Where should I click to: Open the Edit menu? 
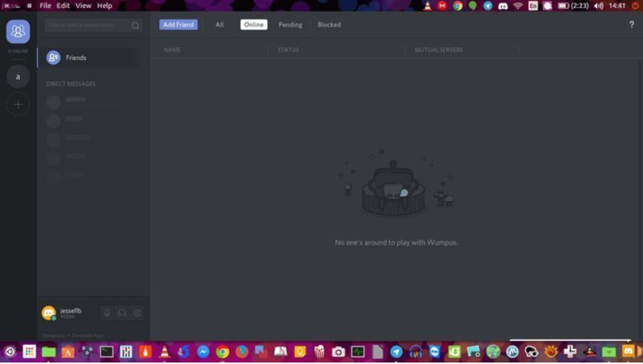pos(63,6)
